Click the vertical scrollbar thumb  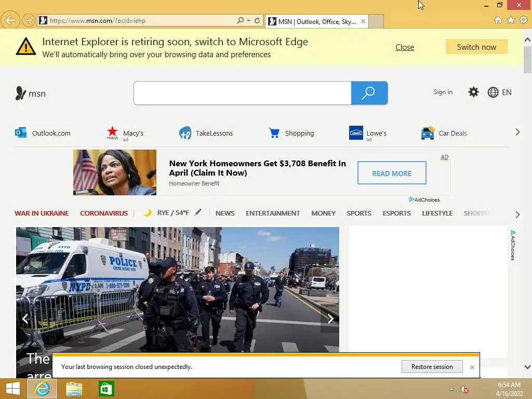(528, 59)
